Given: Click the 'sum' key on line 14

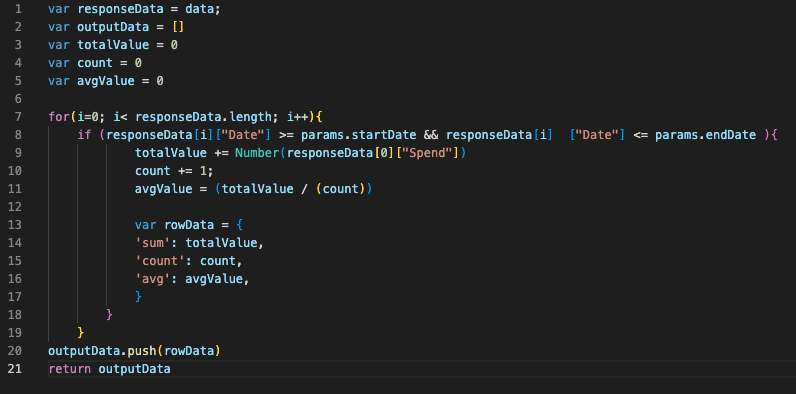Looking at the screenshot, I should point(153,243).
